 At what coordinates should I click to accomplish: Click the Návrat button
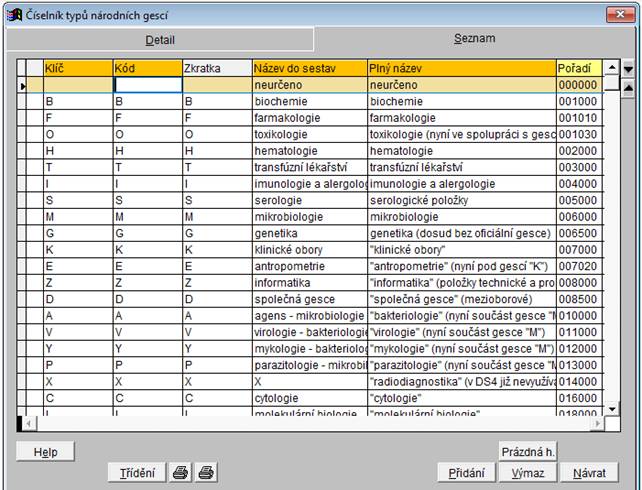point(589,473)
